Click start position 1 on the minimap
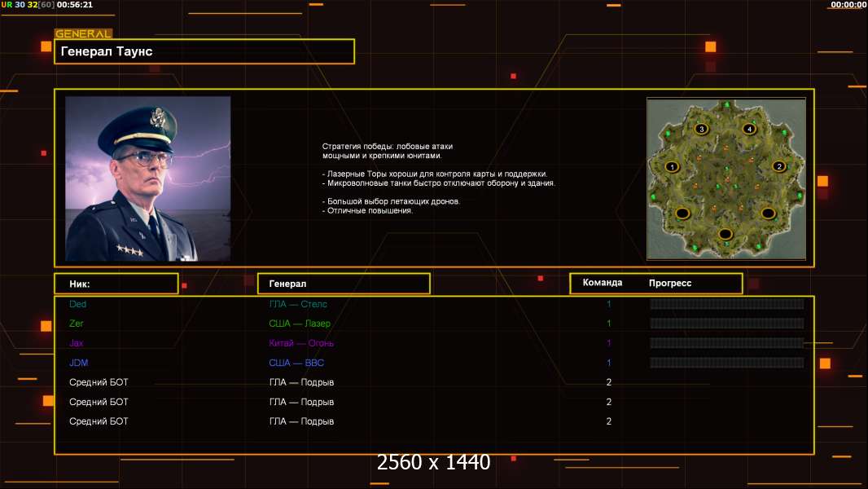868x489 pixels. pyautogui.click(x=673, y=166)
